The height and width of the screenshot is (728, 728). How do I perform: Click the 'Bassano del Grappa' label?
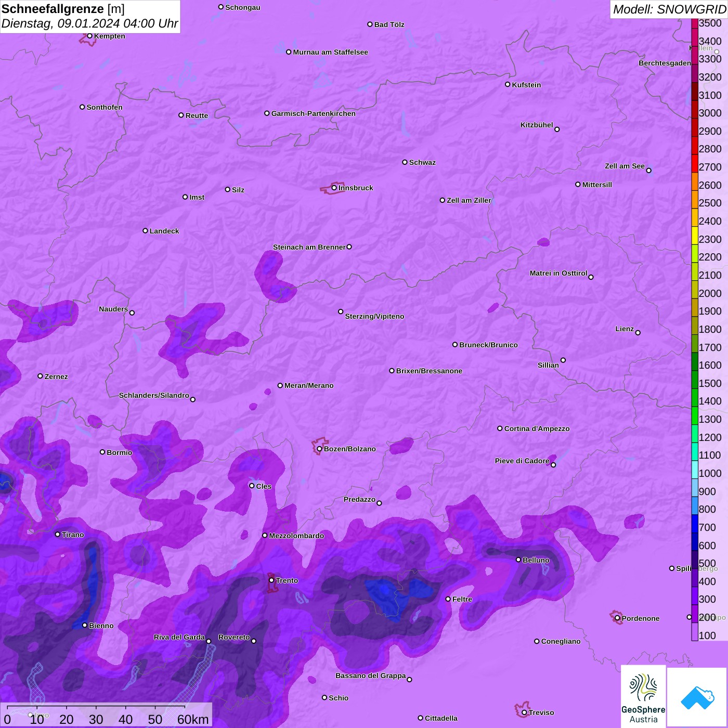pos(370,675)
